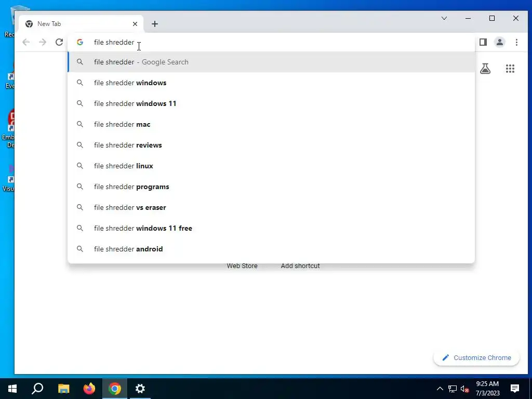Select the New Tab tab
Screen dimensions: 532x399
[81, 24]
